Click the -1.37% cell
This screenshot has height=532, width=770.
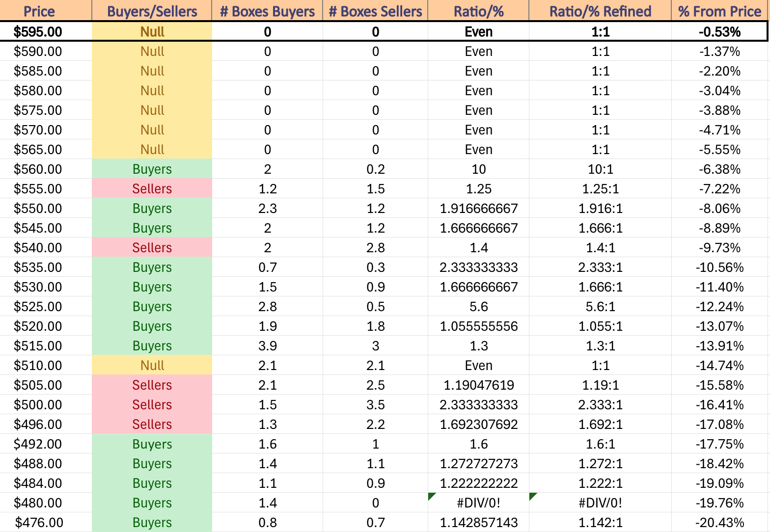click(x=719, y=51)
